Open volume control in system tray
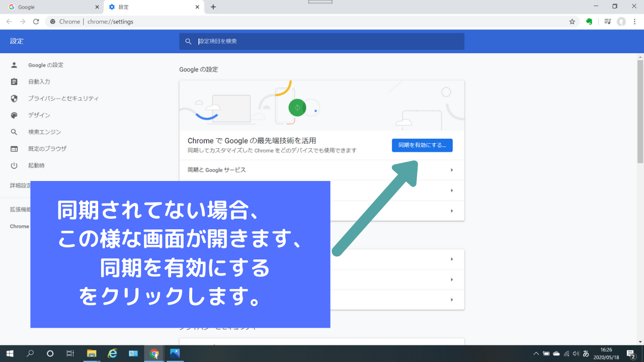The height and width of the screenshot is (362, 644). coord(576,353)
